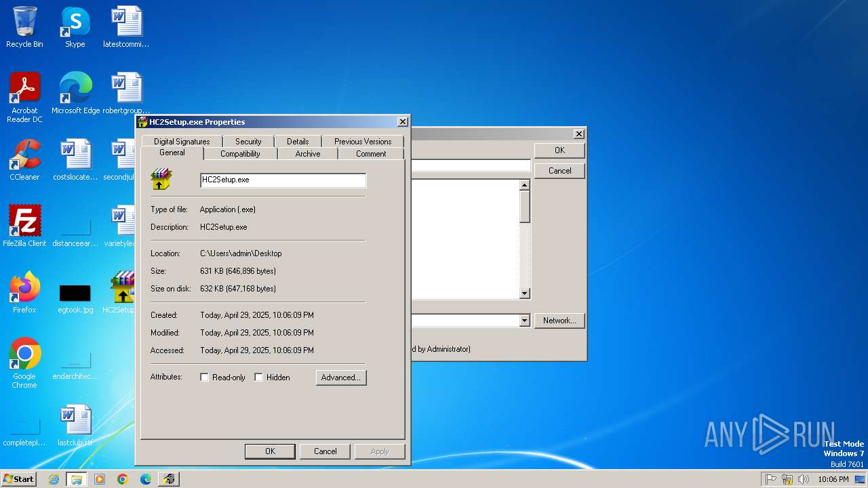Click OK in the background dialog

(559, 150)
